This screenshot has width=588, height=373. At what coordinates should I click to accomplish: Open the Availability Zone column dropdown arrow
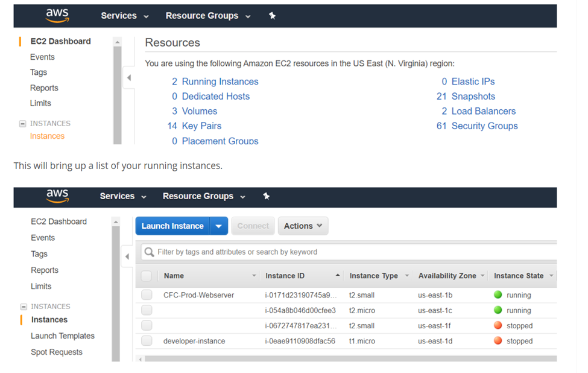(482, 275)
